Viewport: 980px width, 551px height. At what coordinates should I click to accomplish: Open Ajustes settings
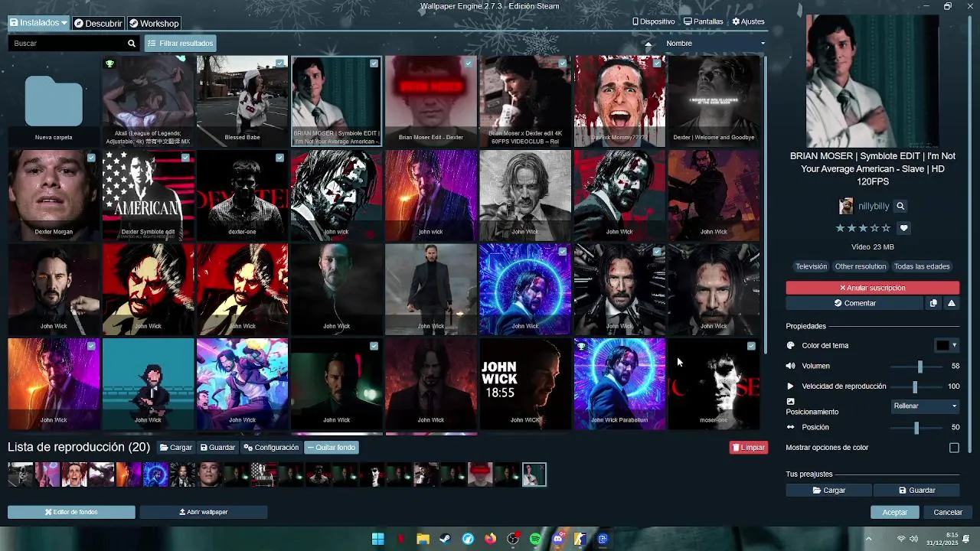click(749, 21)
